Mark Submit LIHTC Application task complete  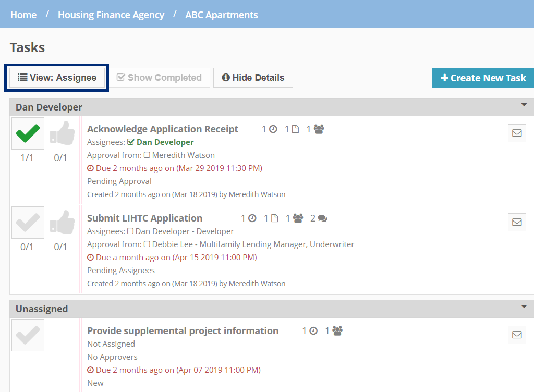(x=28, y=223)
